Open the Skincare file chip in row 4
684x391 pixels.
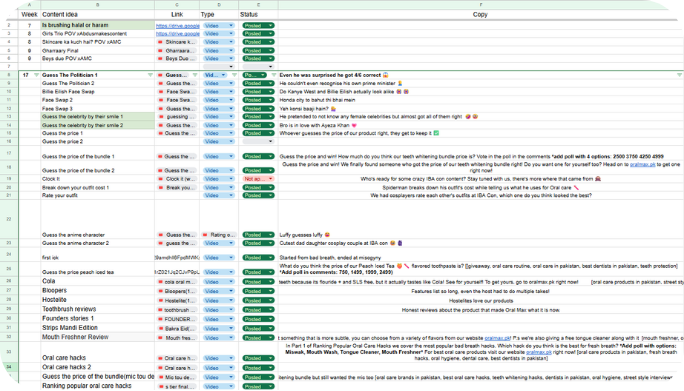pos(177,42)
